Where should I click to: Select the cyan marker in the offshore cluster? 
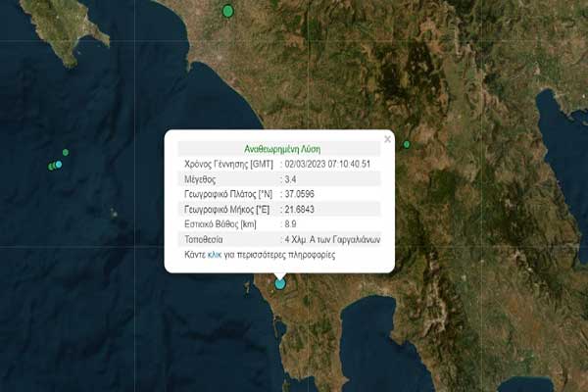click(58, 165)
